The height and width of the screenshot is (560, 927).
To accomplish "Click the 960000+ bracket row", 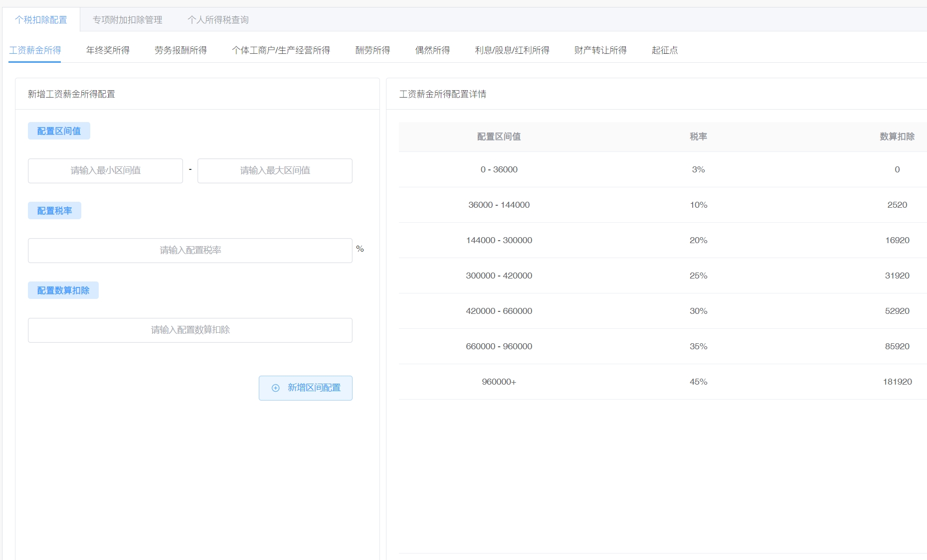I will click(499, 382).
